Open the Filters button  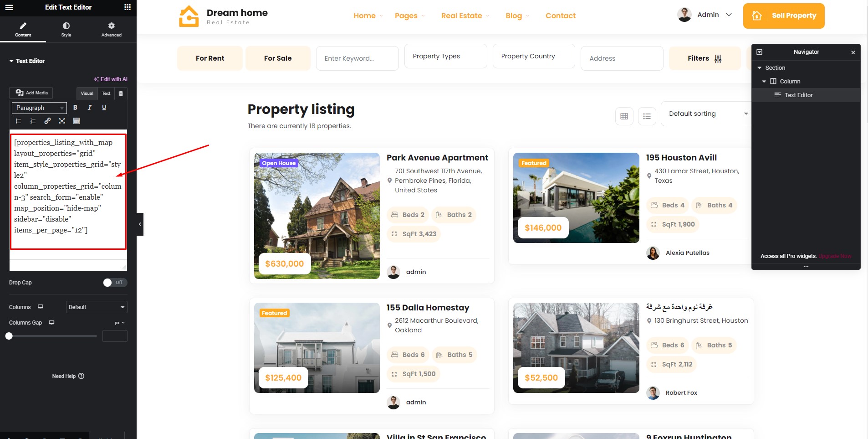pyautogui.click(x=705, y=58)
